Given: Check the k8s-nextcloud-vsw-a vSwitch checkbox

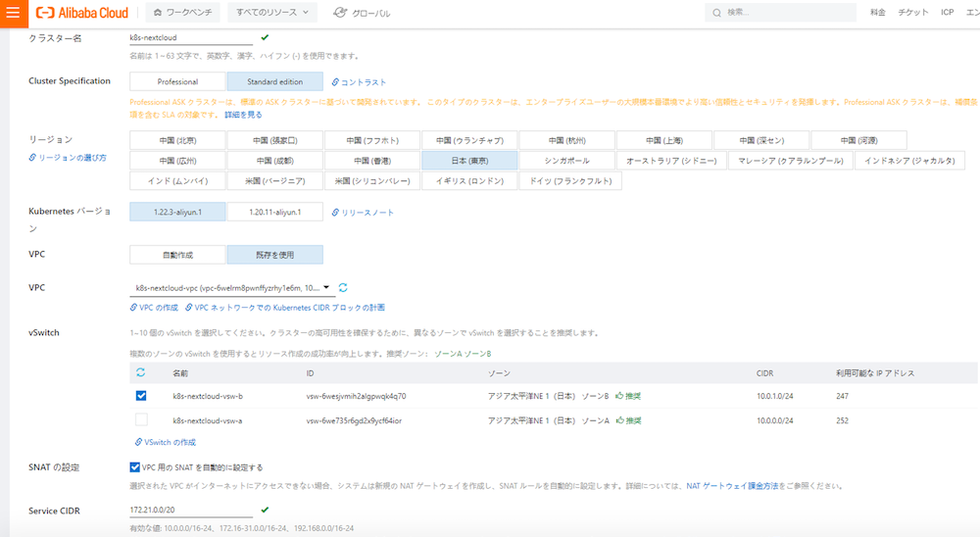Looking at the screenshot, I should click(x=141, y=419).
